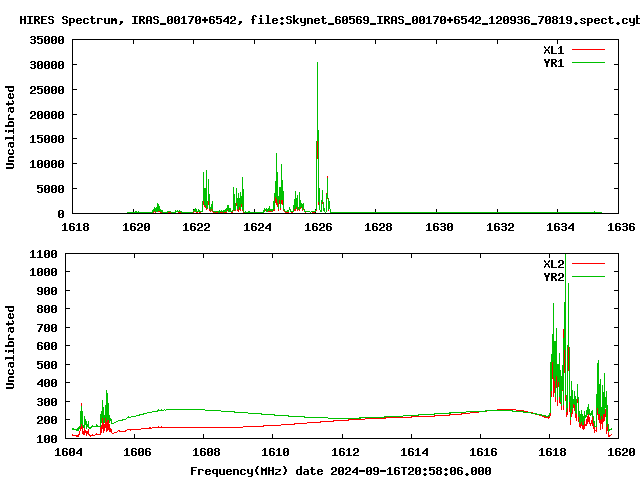640x480 pixels.
Task: Click the 25000 y-axis tick label
Action: [x=47, y=90]
